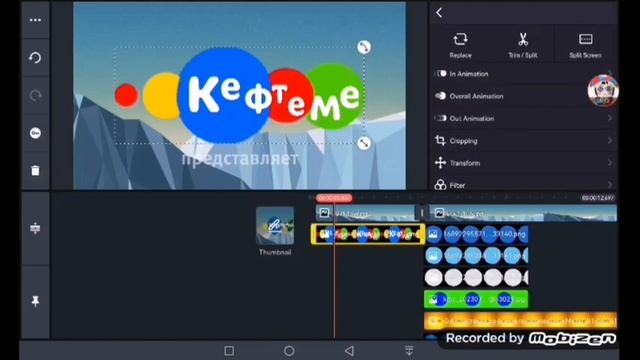Click the red playhead time marker

(x=334, y=198)
